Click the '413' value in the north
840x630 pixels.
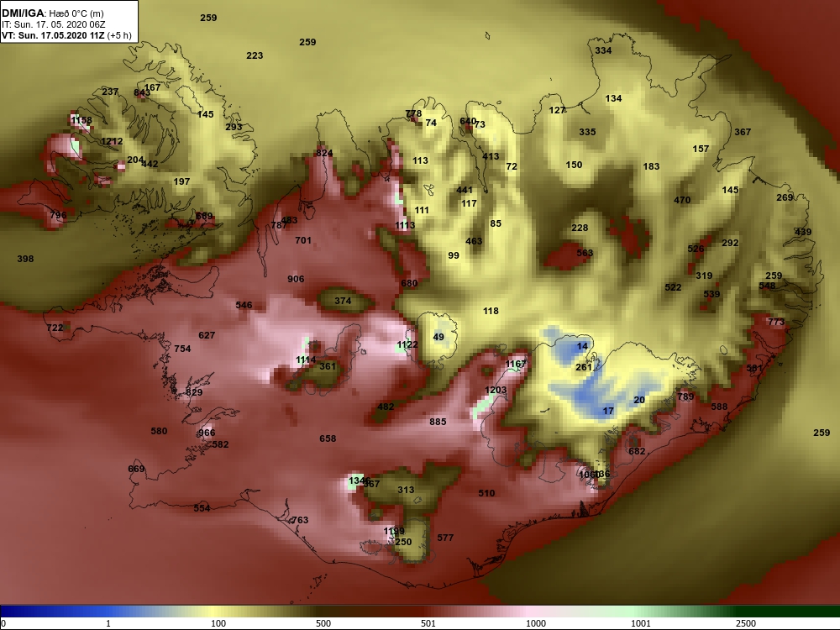coord(491,156)
